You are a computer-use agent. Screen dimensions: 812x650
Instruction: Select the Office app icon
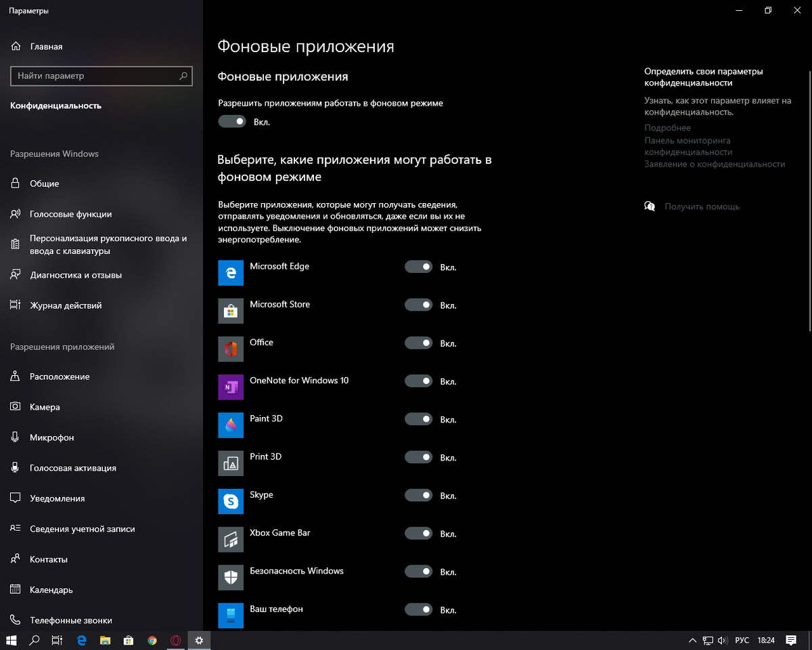point(231,349)
